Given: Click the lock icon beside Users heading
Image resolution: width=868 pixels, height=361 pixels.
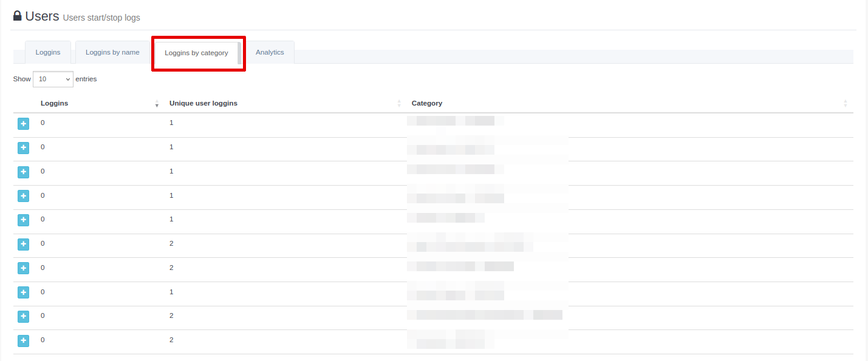Looking at the screenshot, I should [x=18, y=16].
